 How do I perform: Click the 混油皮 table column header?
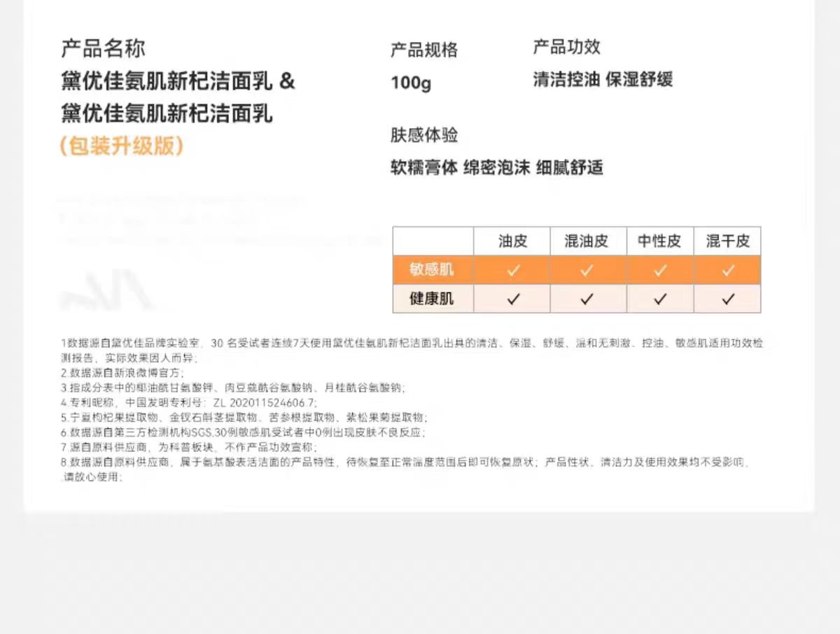point(587,241)
